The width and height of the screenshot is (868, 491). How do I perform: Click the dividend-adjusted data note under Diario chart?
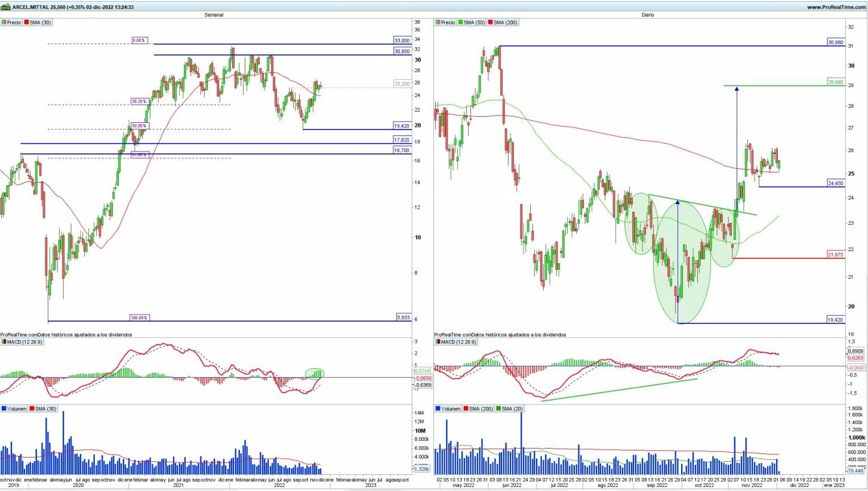click(x=500, y=335)
